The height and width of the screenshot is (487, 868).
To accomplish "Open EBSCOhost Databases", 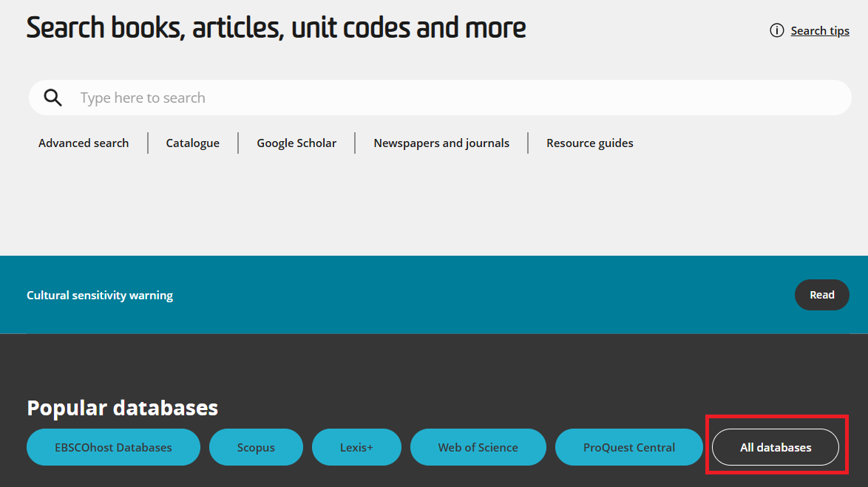I will point(113,447).
